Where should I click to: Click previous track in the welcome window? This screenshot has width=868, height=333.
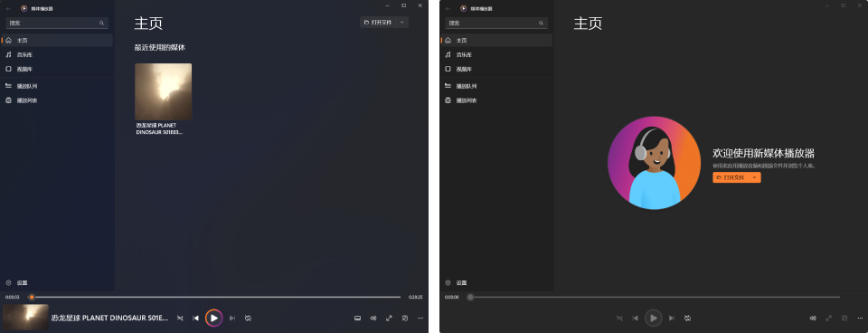tap(635, 318)
